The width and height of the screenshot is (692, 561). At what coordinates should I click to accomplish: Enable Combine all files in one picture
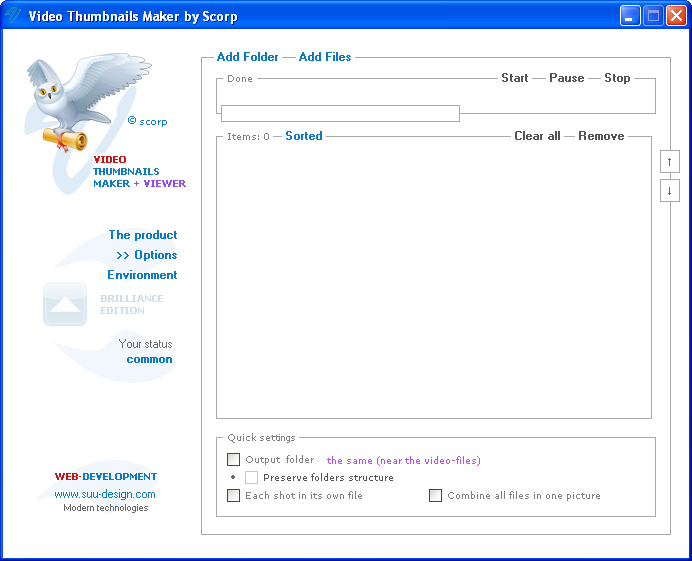pos(436,496)
